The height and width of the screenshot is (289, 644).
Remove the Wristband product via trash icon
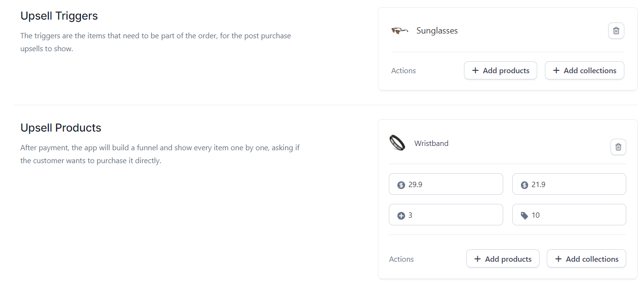tap(618, 147)
